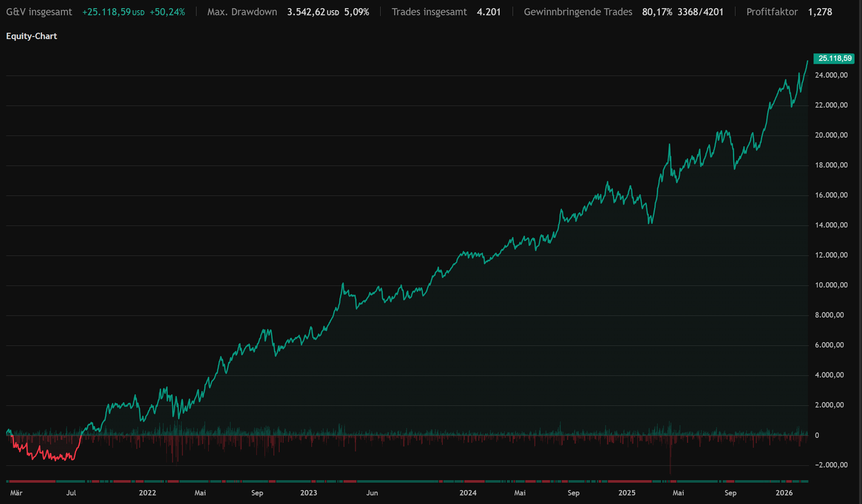Click the Mär time axis label
This screenshot has height=504, width=862.
pos(16,493)
